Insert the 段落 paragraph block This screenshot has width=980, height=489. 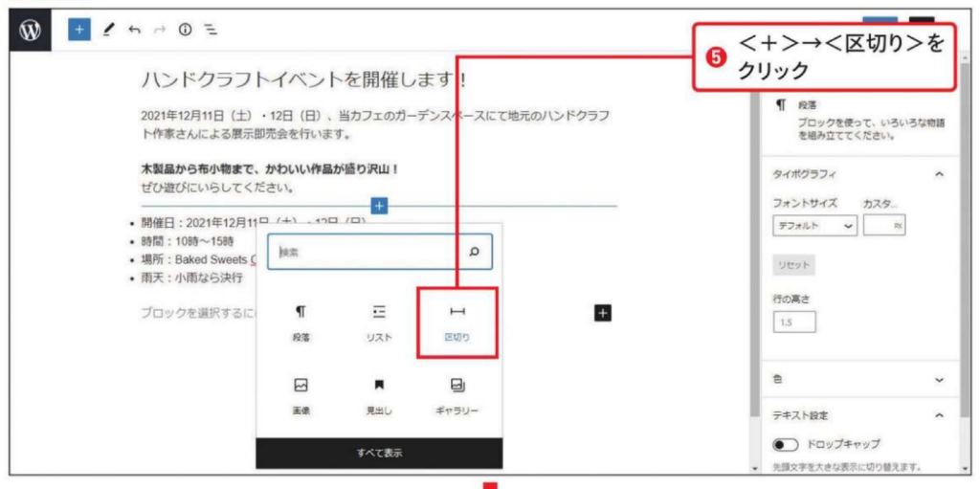(x=301, y=322)
